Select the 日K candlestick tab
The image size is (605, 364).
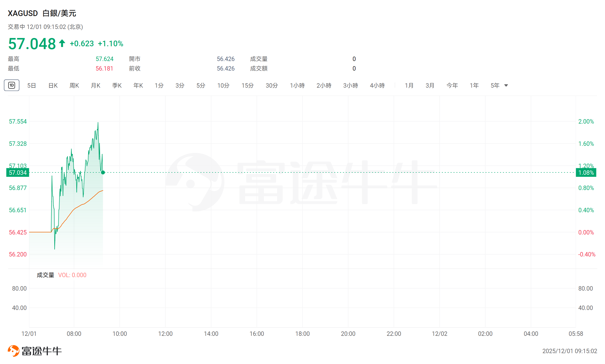pyautogui.click(x=53, y=86)
